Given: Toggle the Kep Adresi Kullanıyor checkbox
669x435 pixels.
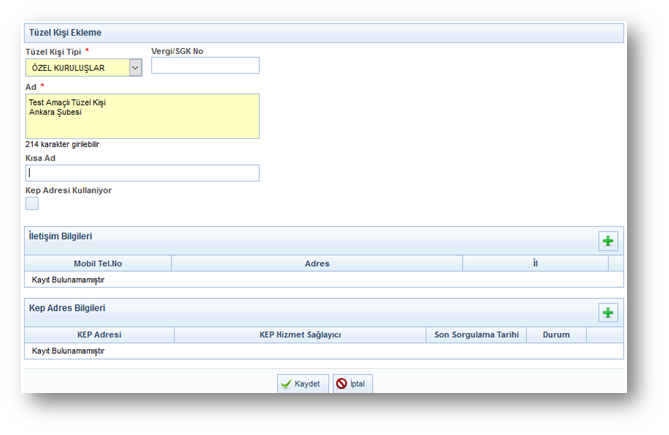Looking at the screenshot, I should point(32,203).
